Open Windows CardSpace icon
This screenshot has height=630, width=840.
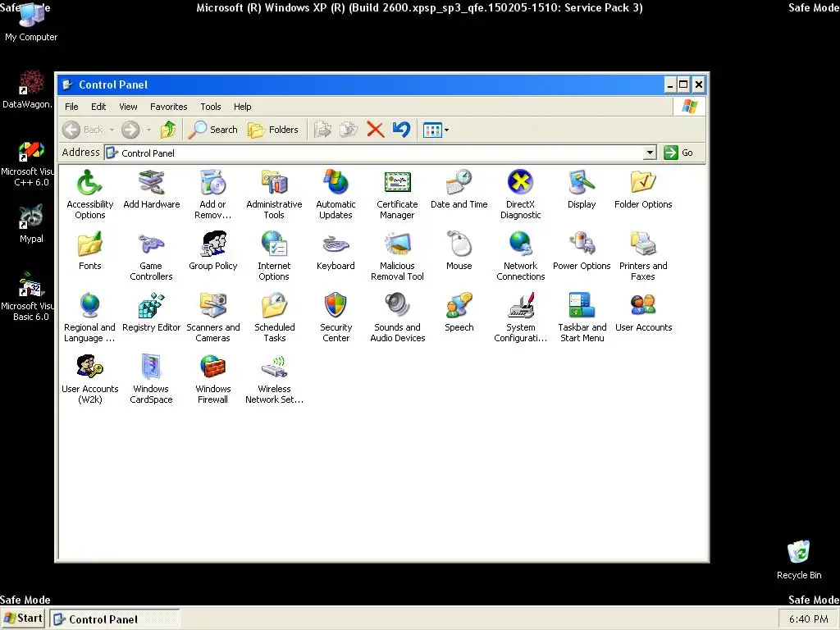click(152, 368)
